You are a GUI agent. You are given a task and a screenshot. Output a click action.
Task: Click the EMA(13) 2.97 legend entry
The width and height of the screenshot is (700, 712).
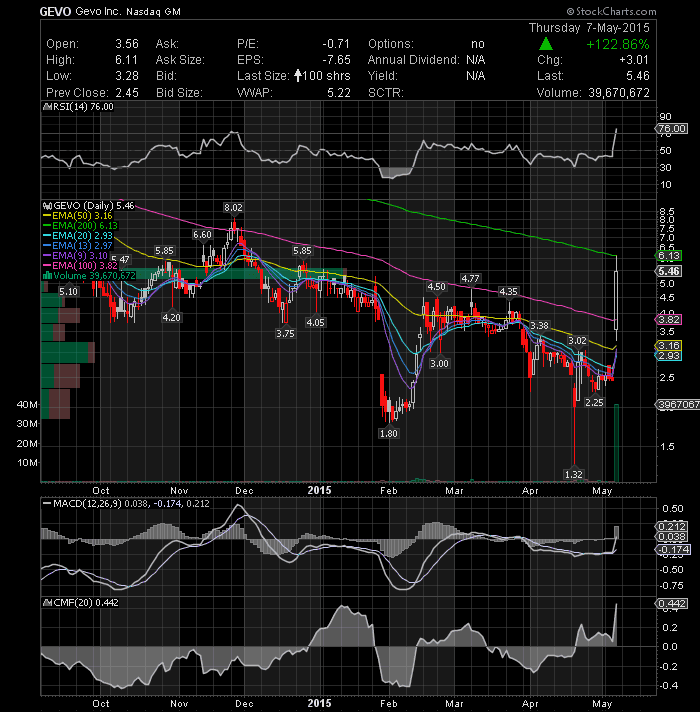coord(82,246)
